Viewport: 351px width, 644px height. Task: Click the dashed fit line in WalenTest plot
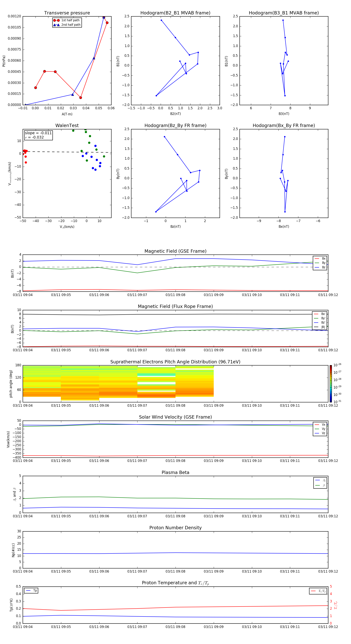point(67,152)
